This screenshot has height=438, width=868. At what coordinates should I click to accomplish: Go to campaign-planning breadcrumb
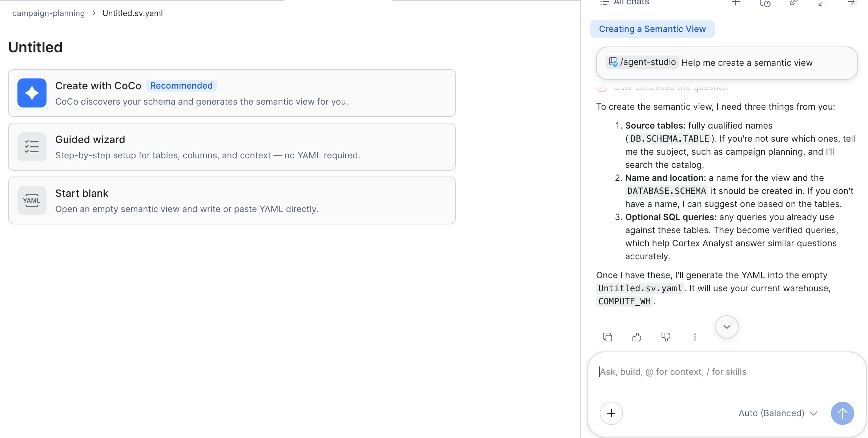coord(49,13)
